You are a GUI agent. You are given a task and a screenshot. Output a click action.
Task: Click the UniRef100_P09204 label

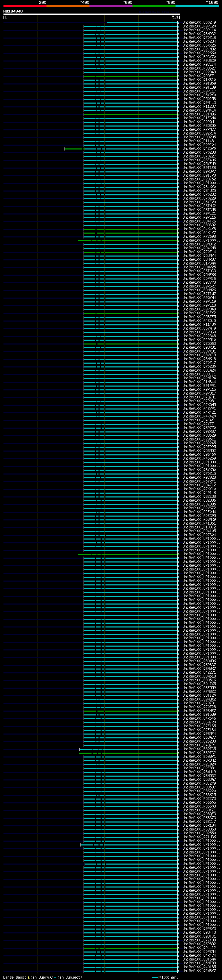pos(199,145)
